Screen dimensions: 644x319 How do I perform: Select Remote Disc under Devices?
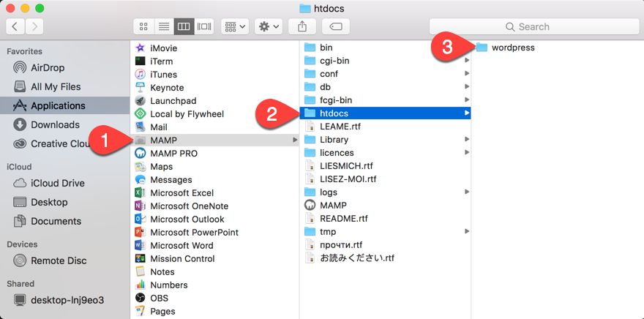(65, 260)
